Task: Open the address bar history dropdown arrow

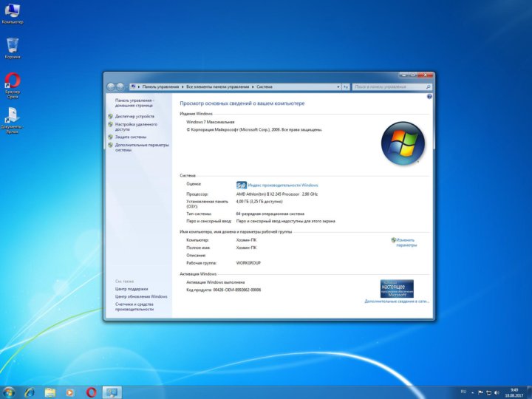Action: (x=338, y=87)
